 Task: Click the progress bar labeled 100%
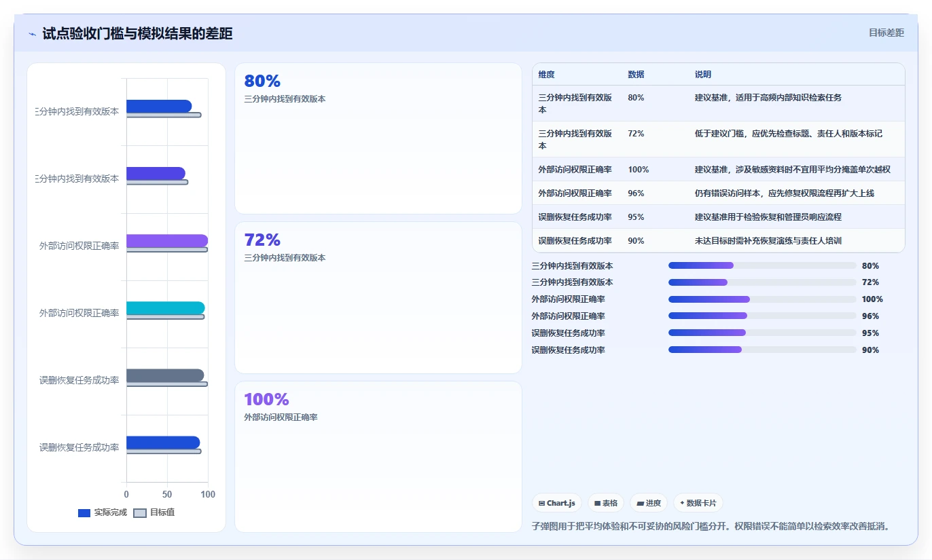[x=762, y=299]
